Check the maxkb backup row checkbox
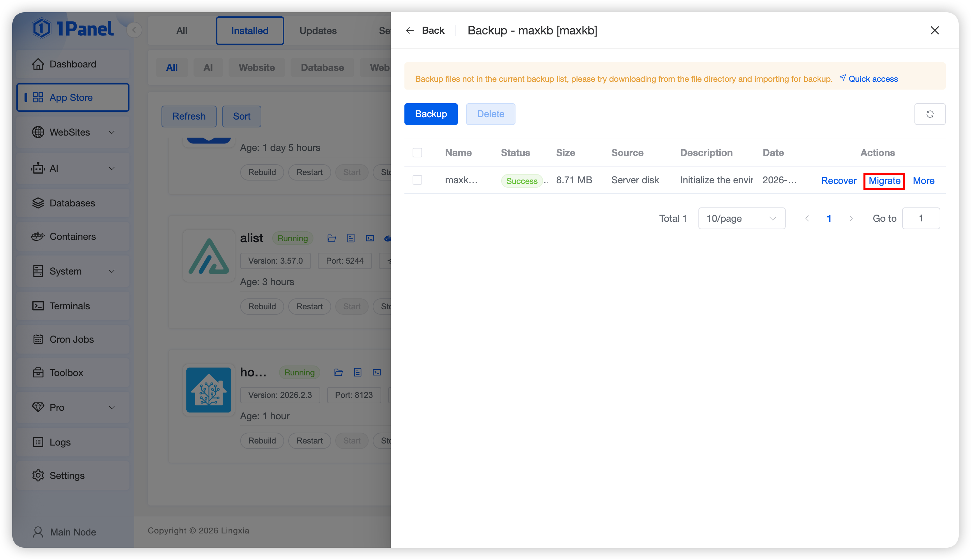Screen dimensions: 971x560 417,180
